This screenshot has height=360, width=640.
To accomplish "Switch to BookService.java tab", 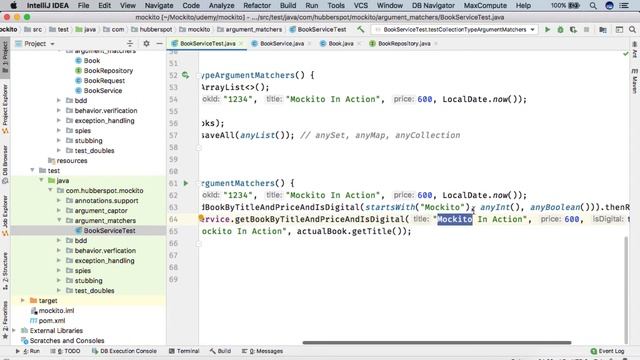I will pos(282,43).
